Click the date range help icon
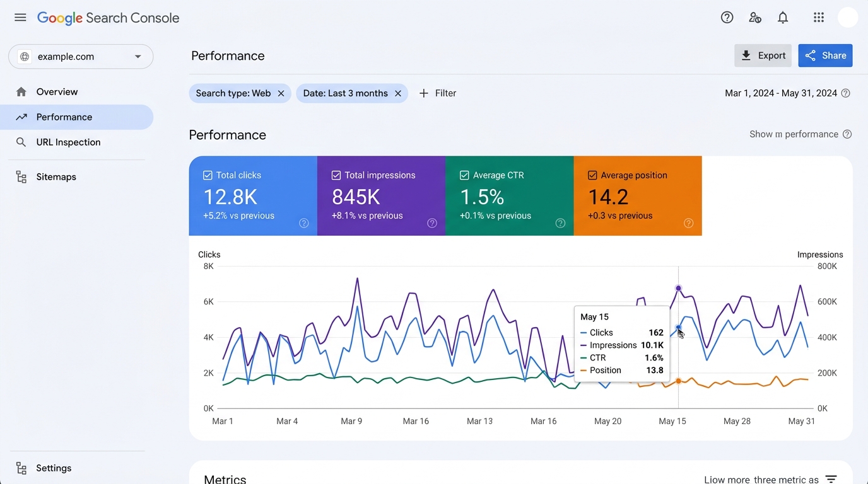The image size is (868, 484). (x=846, y=93)
